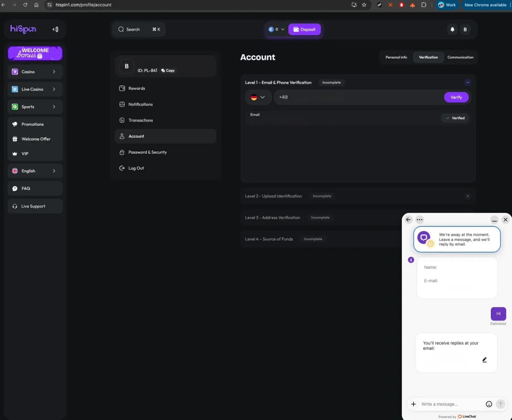512x420 pixels.
Task: Click the Hi chat message bubble
Action: tap(498, 314)
